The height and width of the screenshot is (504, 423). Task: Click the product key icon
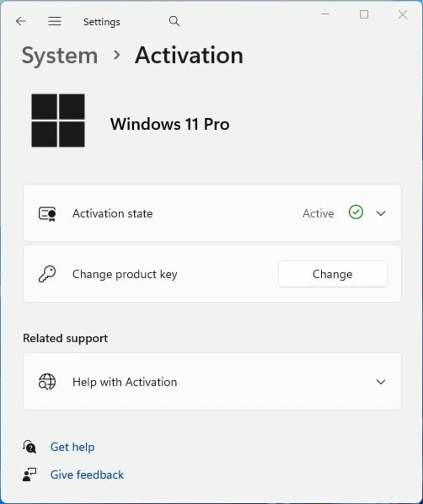coord(47,274)
